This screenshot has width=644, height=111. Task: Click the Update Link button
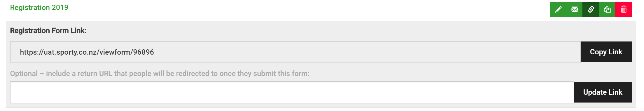coord(603,92)
